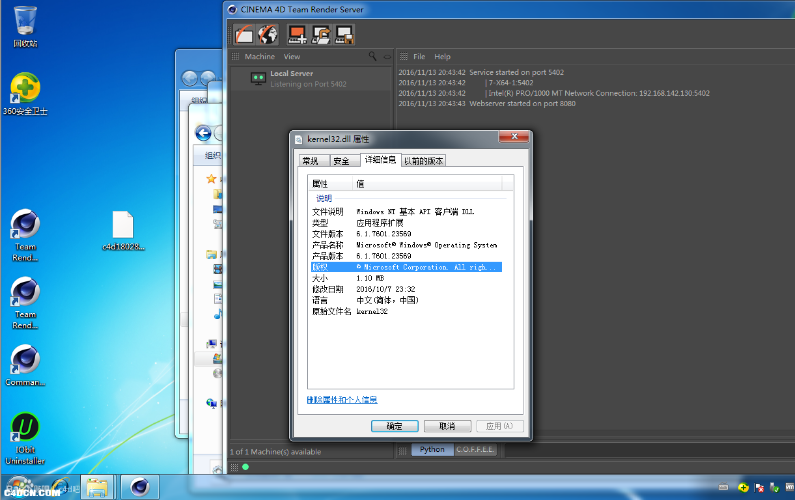Open the File menu in console panel

pyautogui.click(x=419, y=56)
